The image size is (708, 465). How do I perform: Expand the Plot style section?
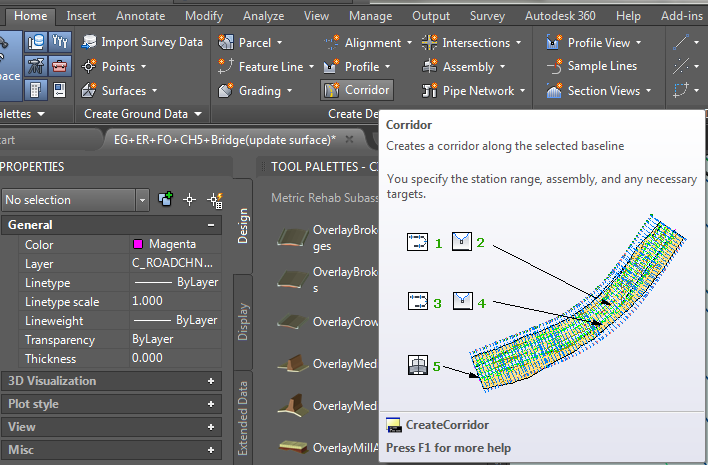point(211,404)
